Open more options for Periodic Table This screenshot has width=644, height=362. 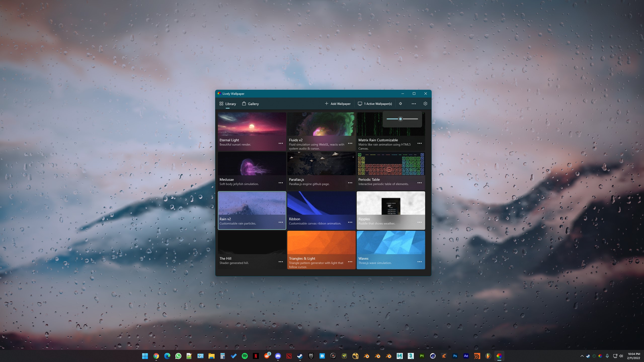click(420, 183)
